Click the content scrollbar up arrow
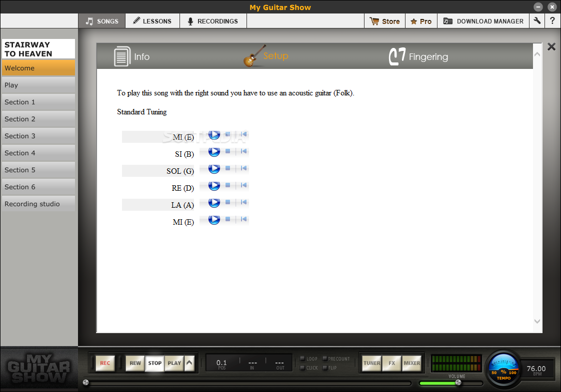Viewport: 561px width, 392px height. coord(537,54)
